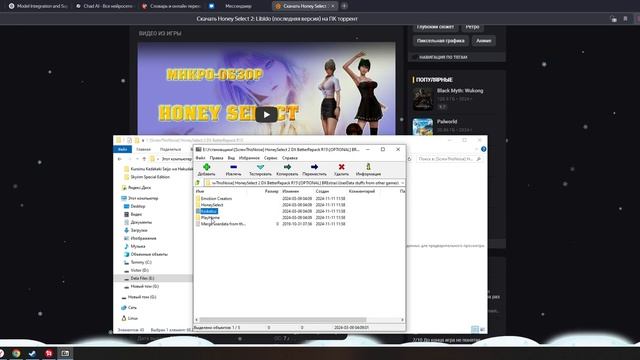Viewport: 640px width, 360px height.
Task: Sort by the Размер column header
Action: [271, 191]
